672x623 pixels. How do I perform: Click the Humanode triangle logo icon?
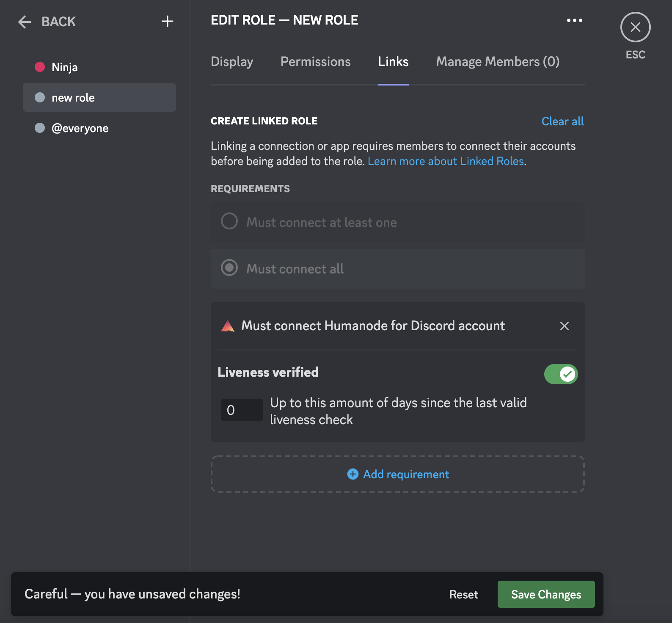(x=228, y=326)
